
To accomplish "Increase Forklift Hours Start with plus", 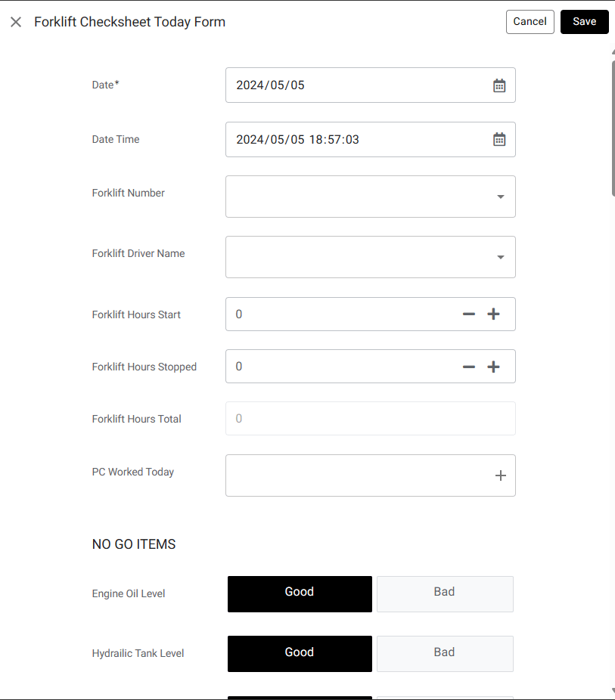I will coord(494,314).
